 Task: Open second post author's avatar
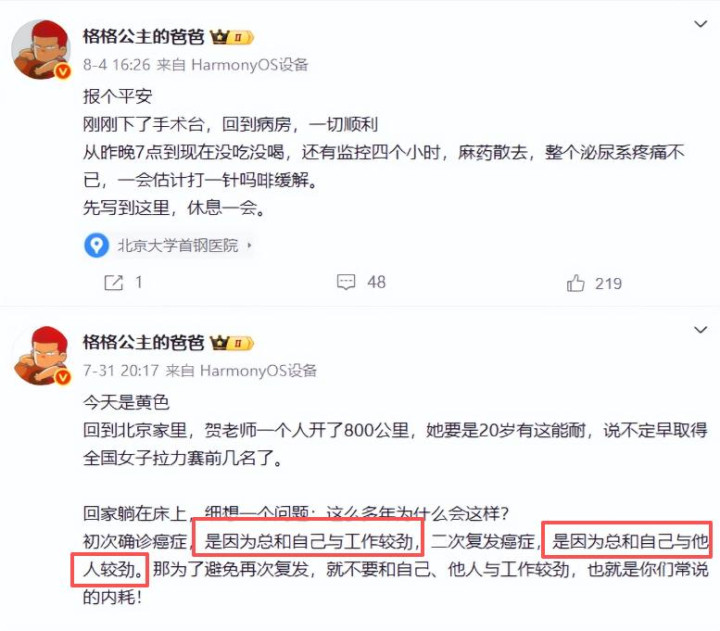(x=41, y=355)
